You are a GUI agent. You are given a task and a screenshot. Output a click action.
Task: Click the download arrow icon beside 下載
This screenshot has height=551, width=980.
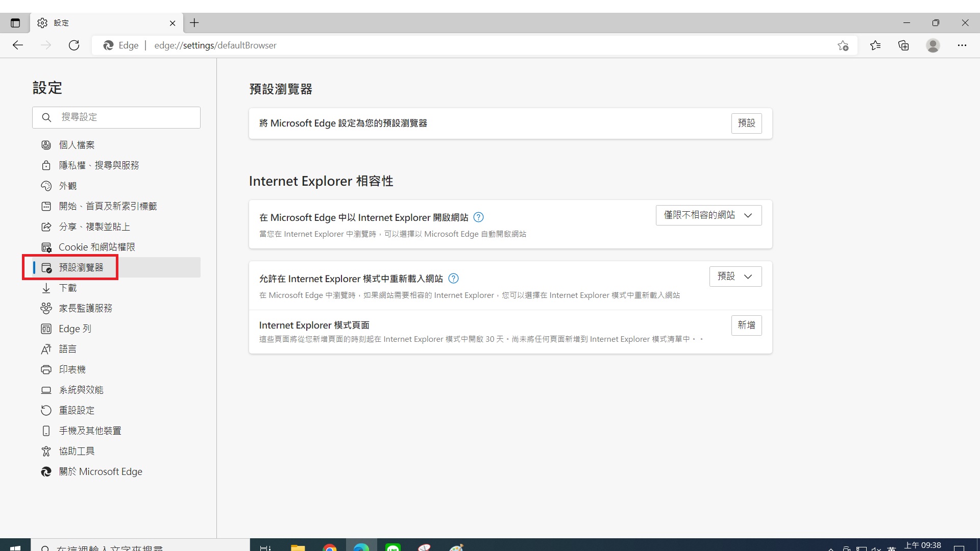pyautogui.click(x=46, y=288)
